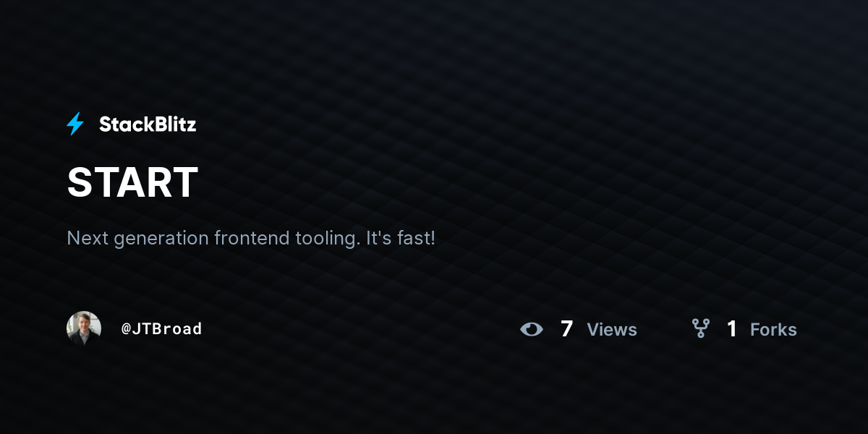The height and width of the screenshot is (434, 868).
Task: Click the Views label
Action: [x=612, y=330]
